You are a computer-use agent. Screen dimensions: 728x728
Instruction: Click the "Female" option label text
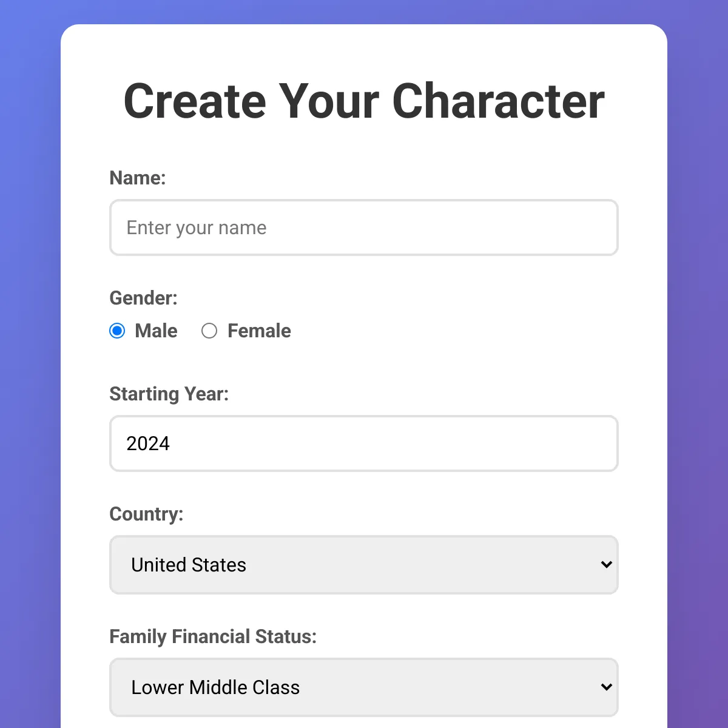[259, 331]
